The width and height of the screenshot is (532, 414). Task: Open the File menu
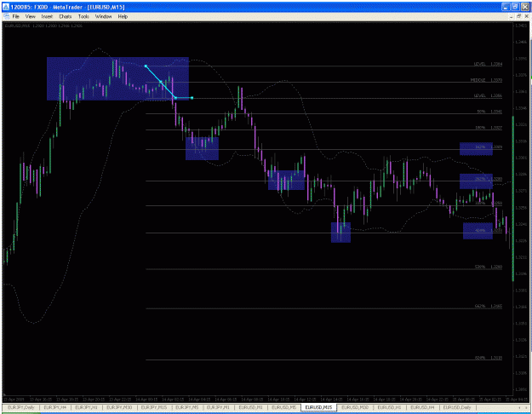pos(15,16)
